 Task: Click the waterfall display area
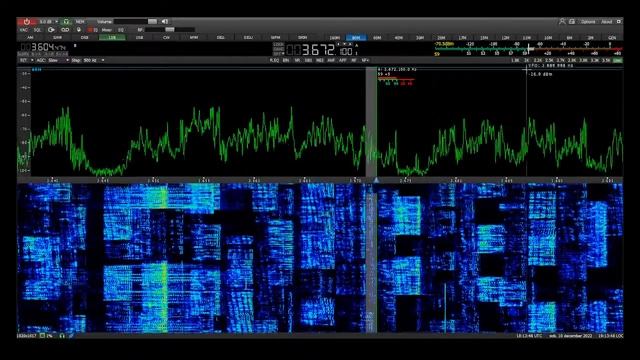[x=320, y=258]
